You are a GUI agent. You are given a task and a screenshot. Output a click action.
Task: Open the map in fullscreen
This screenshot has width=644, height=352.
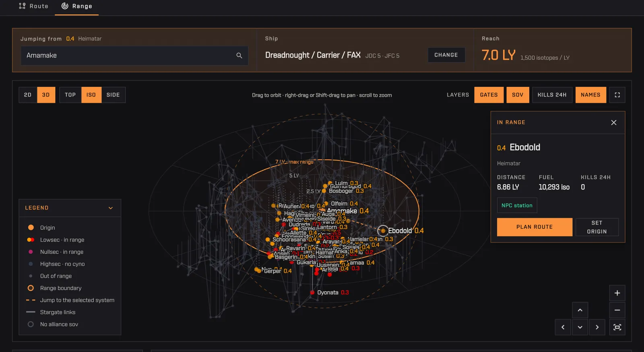tap(617, 95)
